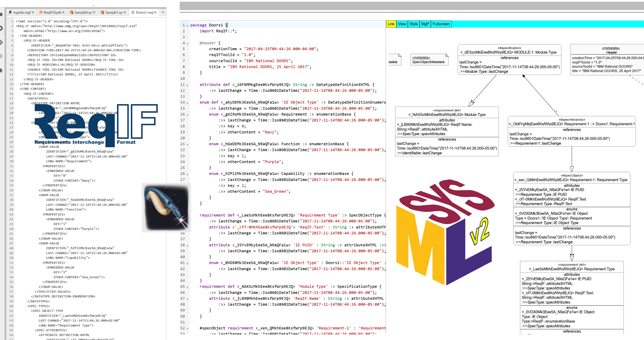Collapse the @Header block fold arrow
The height and width of the screenshot is (340, 644).
click(x=188, y=43)
